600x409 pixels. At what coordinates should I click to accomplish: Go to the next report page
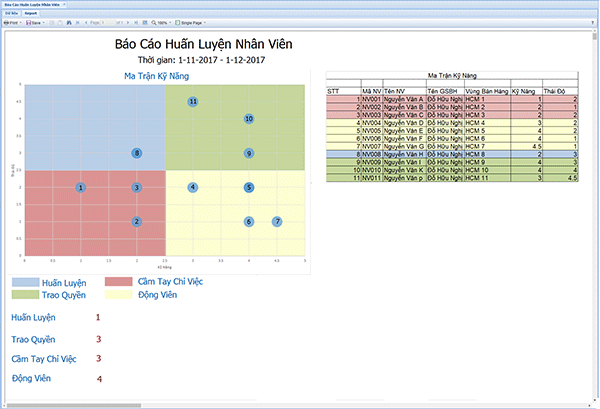(128, 23)
